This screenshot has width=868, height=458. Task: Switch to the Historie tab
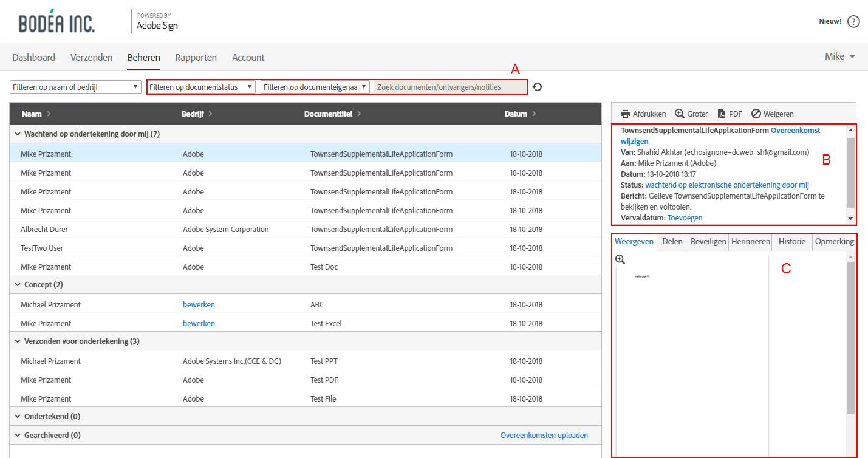792,241
